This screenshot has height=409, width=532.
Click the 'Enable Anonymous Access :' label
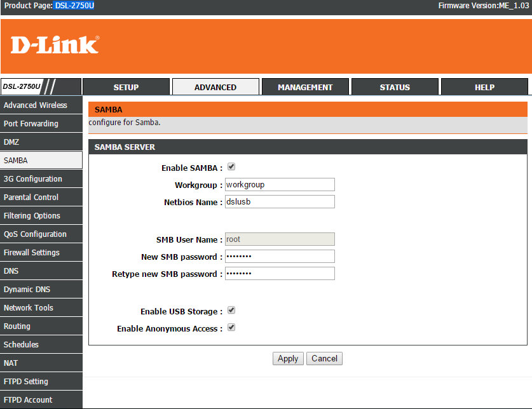[170, 328]
